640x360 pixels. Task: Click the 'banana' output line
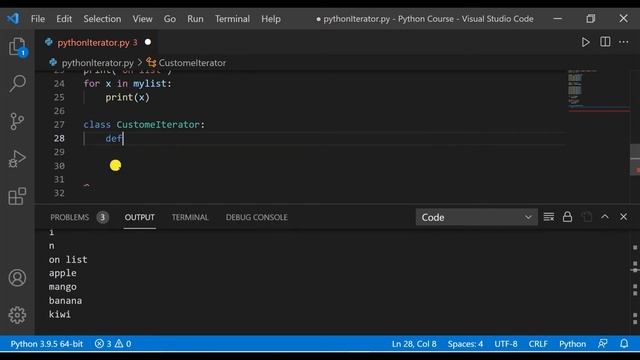point(65,301)
